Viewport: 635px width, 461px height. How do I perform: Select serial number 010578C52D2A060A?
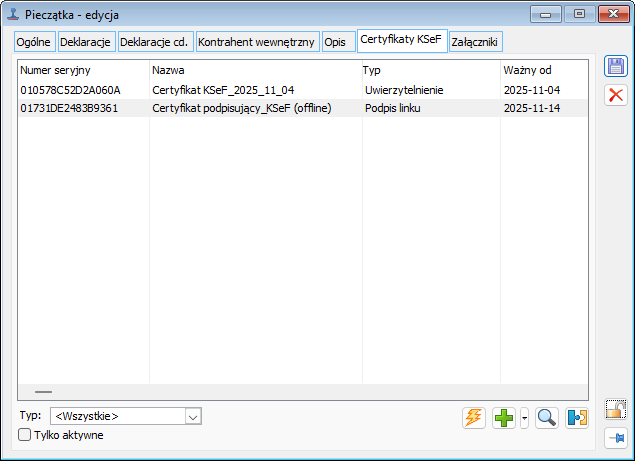70,90
